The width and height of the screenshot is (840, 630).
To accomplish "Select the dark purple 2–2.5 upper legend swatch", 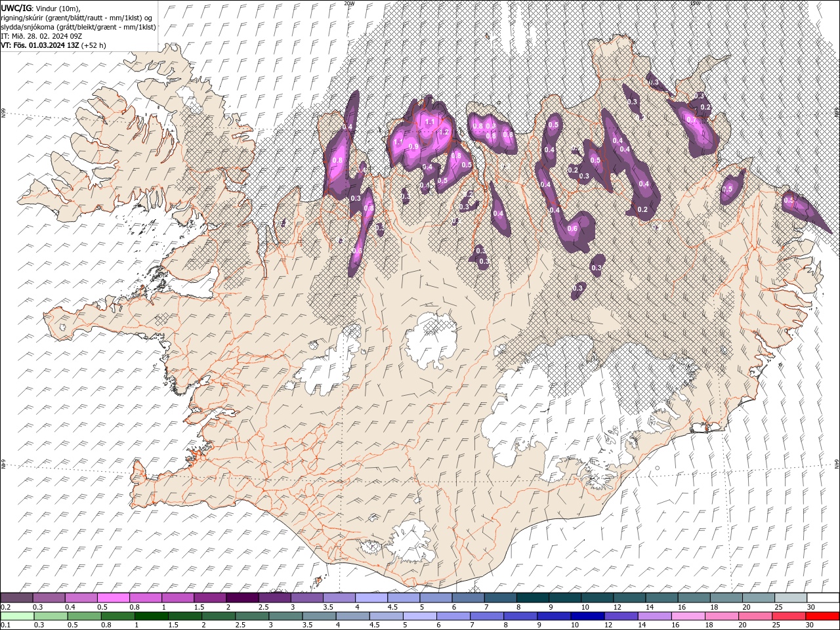I will click(242, 597).
